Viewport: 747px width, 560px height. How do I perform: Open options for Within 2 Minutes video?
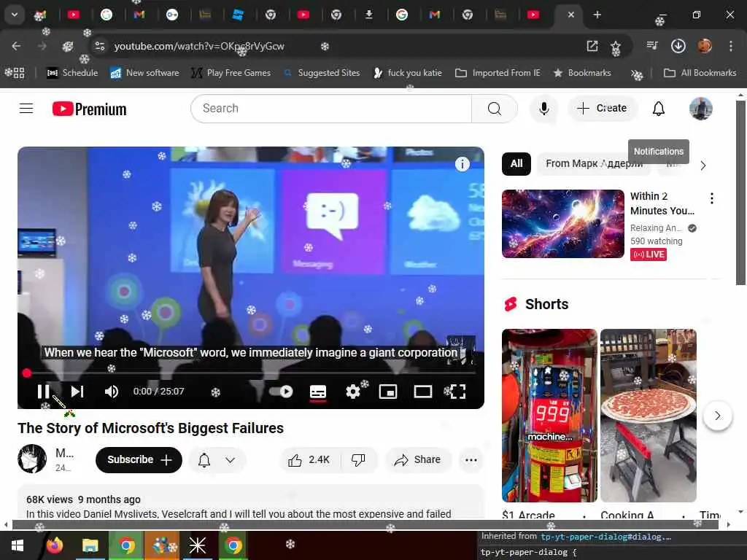tap(712, 198)
